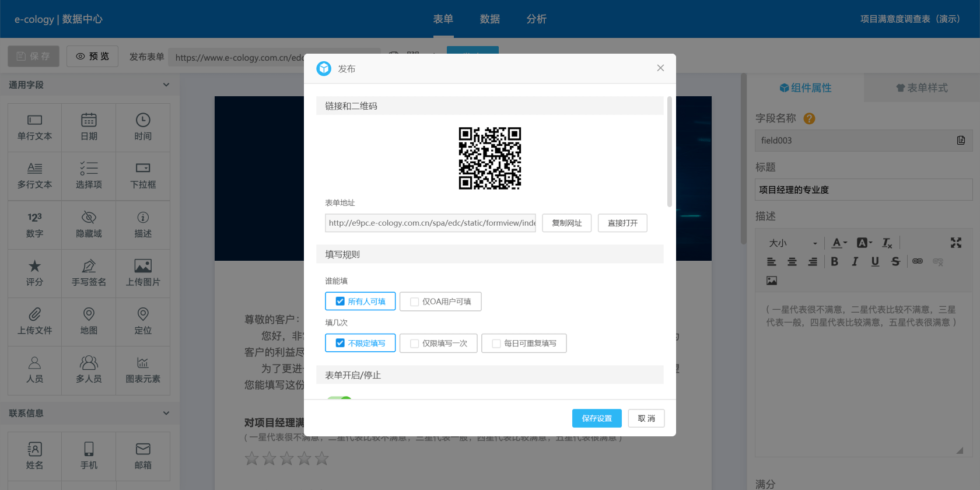Copy the field003 field name
The image size is (980, 490).
(961, 141)
